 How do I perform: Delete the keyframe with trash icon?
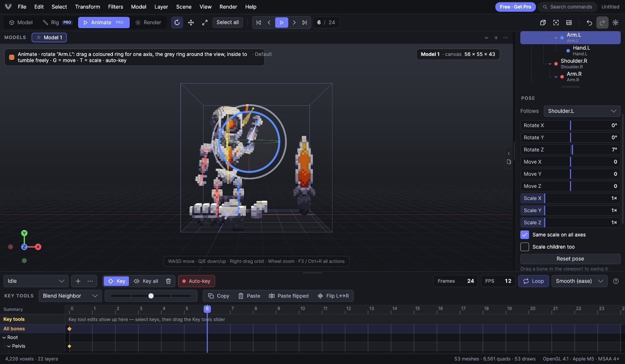click(168, 281)
